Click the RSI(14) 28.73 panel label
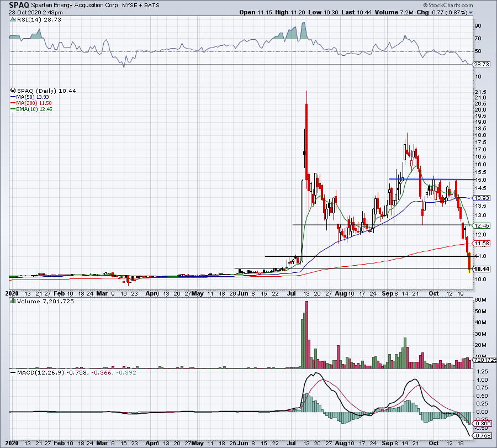Screen dimensions: 497x448 click(x=39, y=19)
